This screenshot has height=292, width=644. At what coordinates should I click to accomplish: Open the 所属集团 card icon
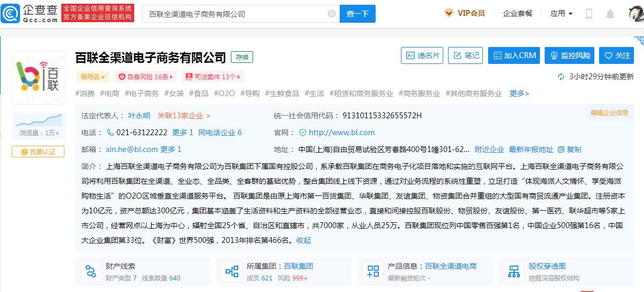click(232, 271)
